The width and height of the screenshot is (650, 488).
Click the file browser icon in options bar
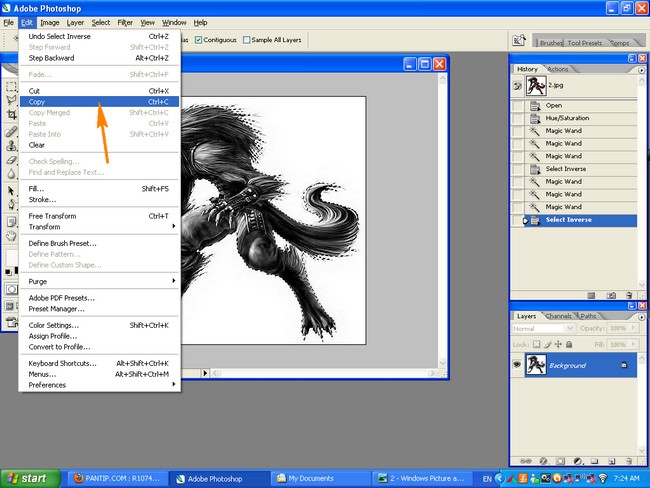(519, 40)
